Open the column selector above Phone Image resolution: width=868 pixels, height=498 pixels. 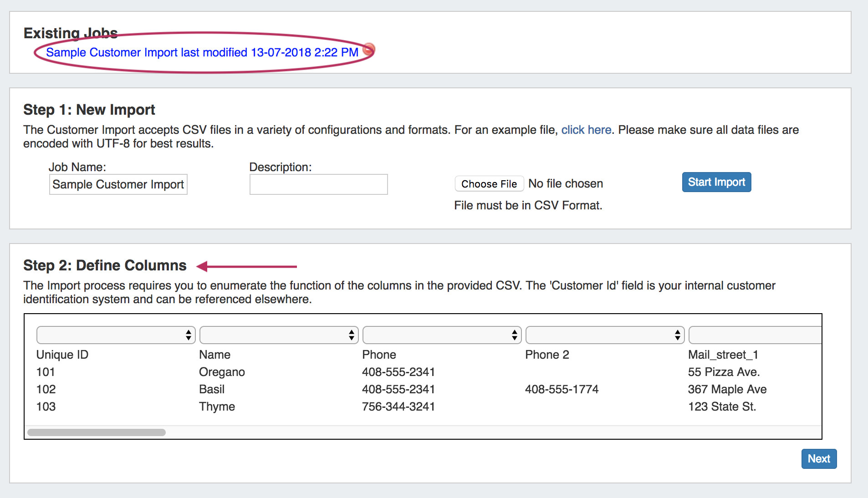[x=442, y=335]
